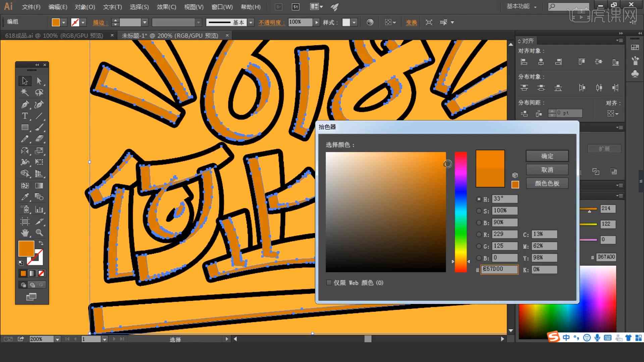Viewport: 644px width, 362px height.
Task: Select the Line Segment tool
Action: (x=39, y=116)
